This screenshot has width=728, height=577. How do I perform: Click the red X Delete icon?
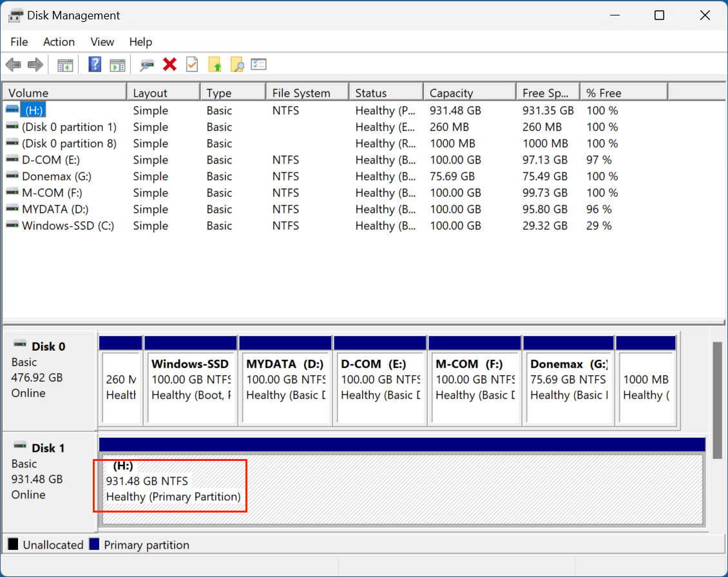pos(170,64)
